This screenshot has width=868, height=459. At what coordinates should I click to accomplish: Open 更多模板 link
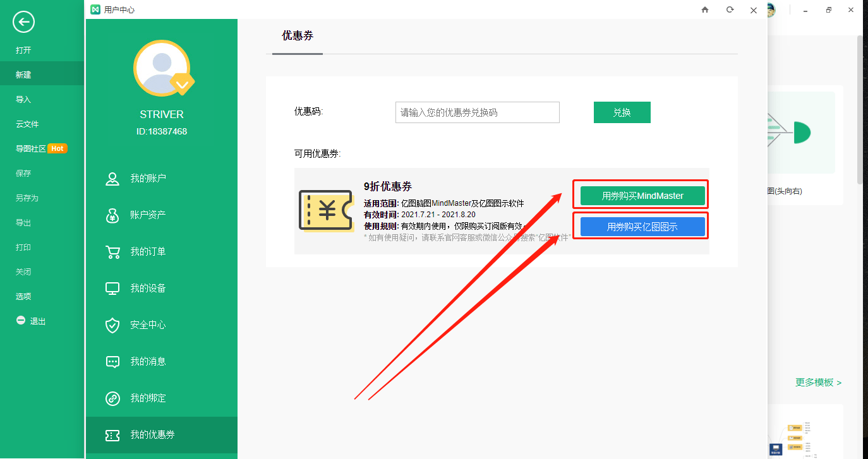click(x=818, y=382)
